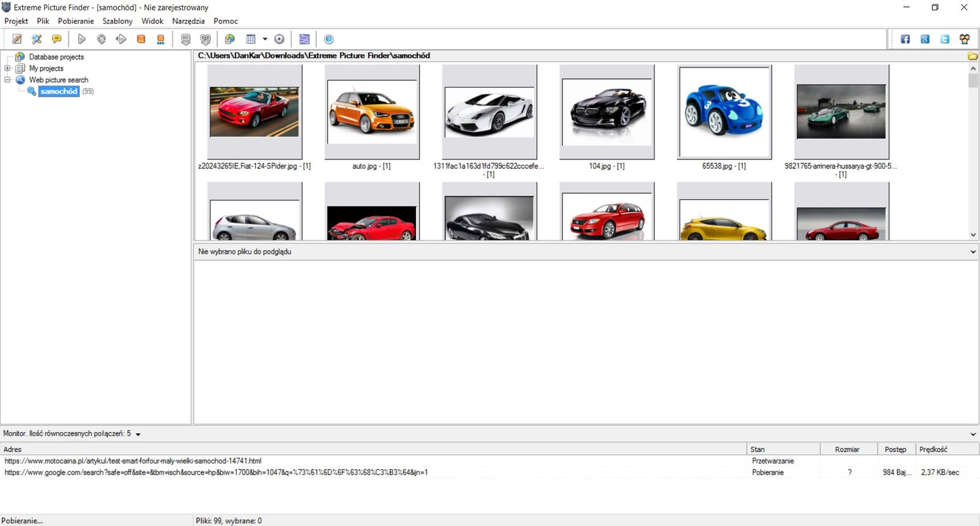Sort by Prędkość column header
Screen dimensions: 980x526
947,449
